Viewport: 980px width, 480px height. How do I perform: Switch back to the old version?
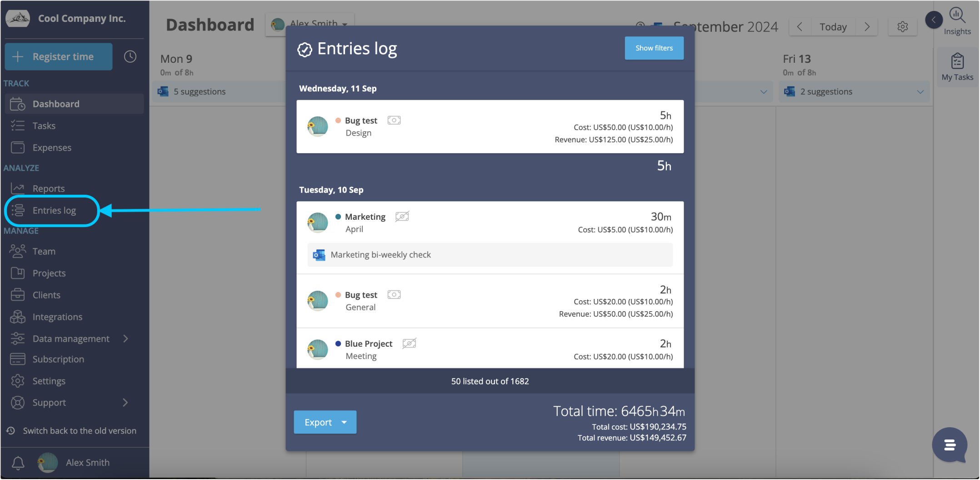[x=79, y=431]
